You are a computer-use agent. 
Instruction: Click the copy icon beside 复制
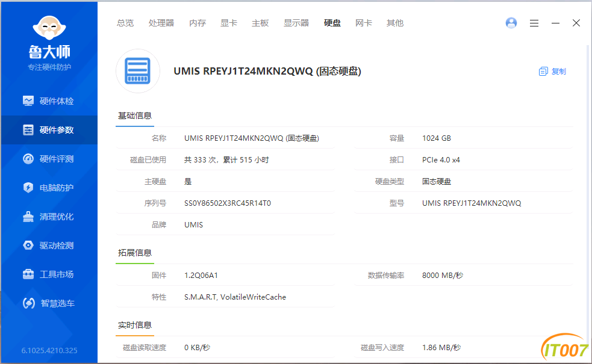point(543,71)
